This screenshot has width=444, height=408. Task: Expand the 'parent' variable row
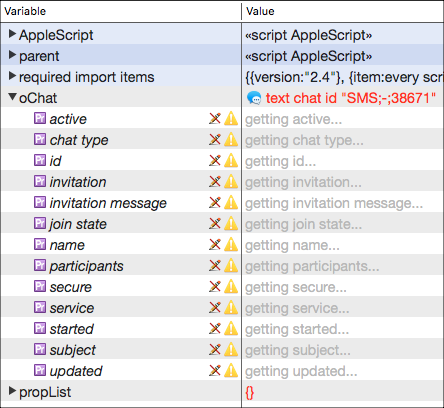click(x=12, y=55)
